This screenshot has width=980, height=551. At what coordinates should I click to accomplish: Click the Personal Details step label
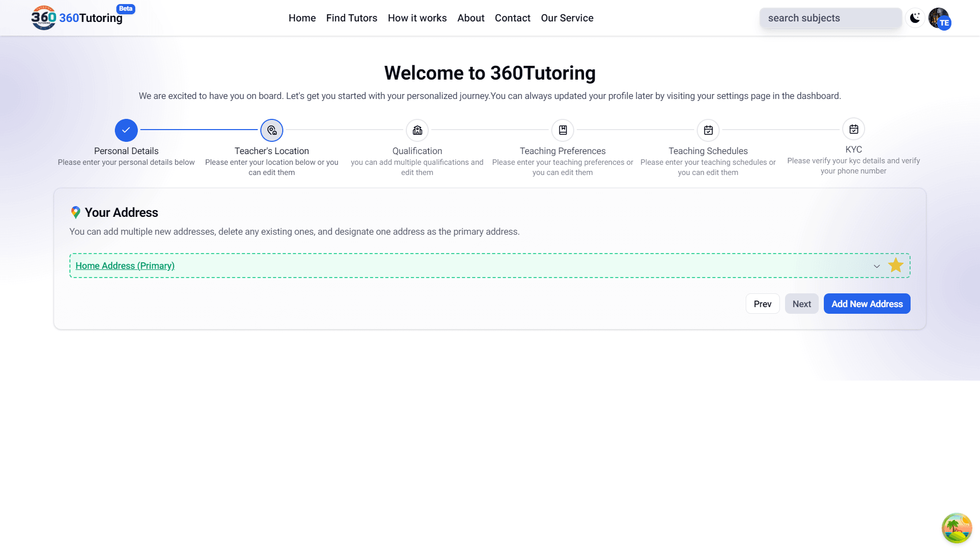click(x=126, y=151)
